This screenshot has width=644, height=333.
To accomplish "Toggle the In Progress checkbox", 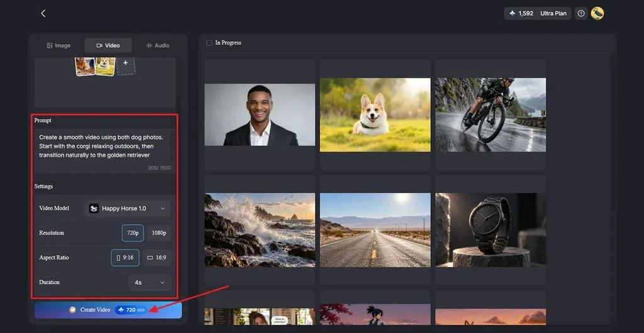I will 209,43.
